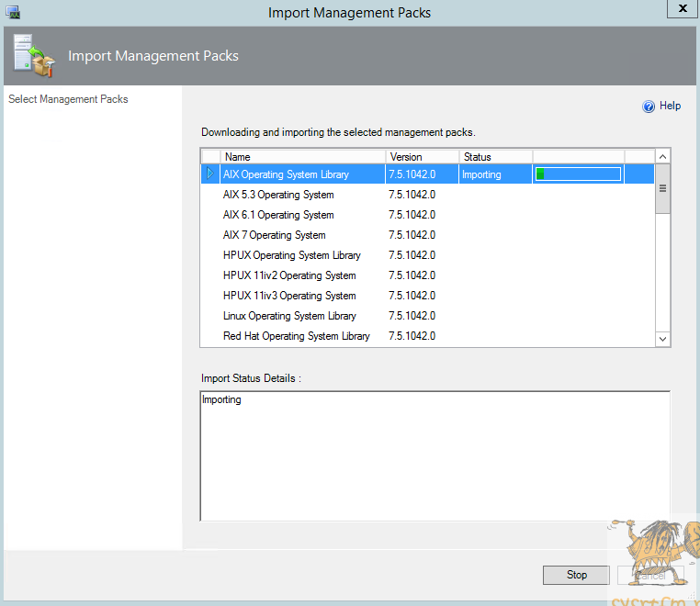This screenshot has width=700, height=606.
Task: Click the vertical scrollbar thumb in list
Action: coord(662,188)
